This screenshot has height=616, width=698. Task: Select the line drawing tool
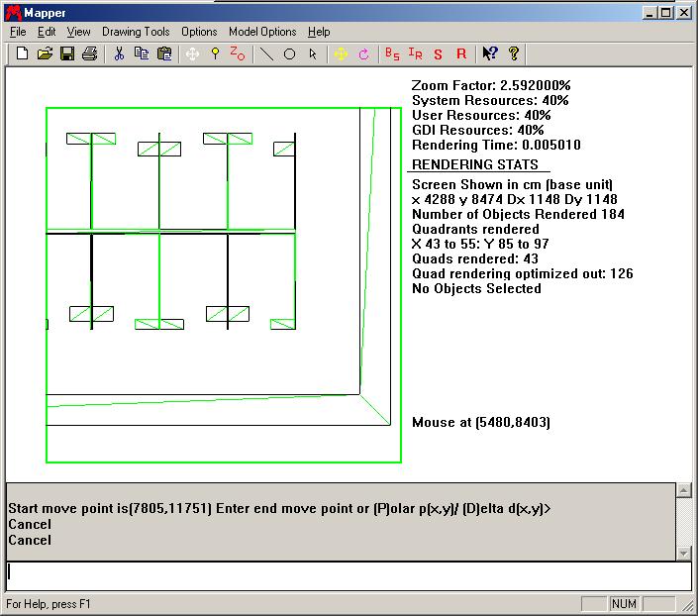pyautogui.click(x=266, y=53)
